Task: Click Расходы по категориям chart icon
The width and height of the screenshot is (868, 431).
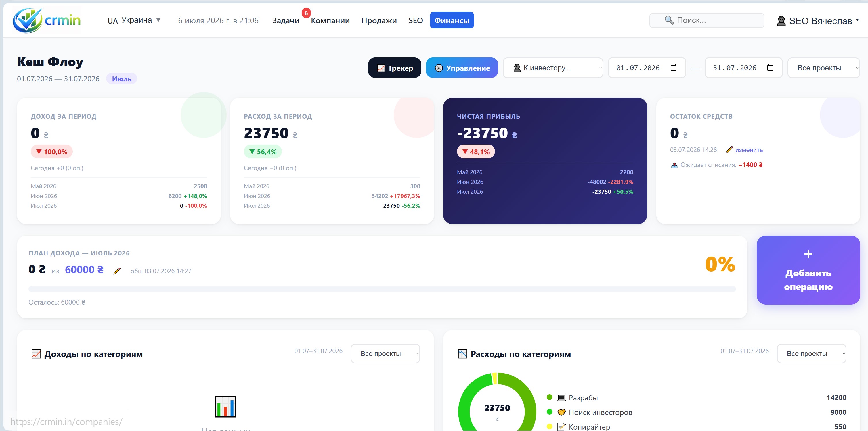Action: tap(462, 354)
